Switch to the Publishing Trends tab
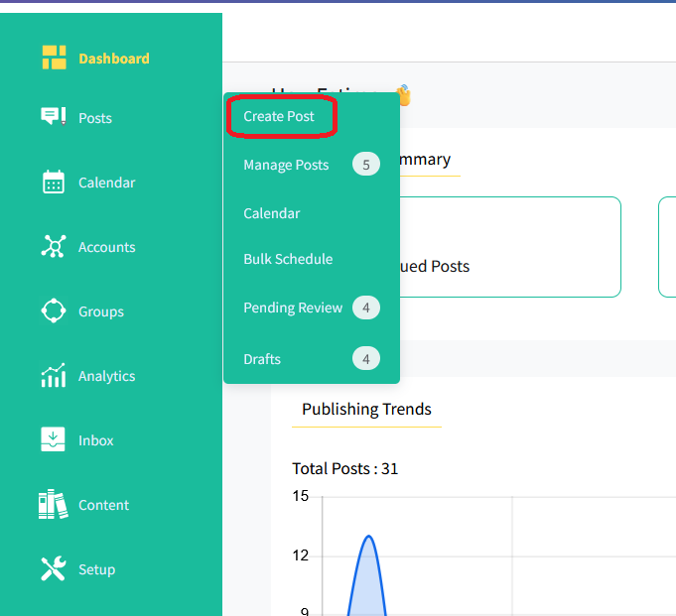The height and width of the screenshot is (616, 676). 366,410
